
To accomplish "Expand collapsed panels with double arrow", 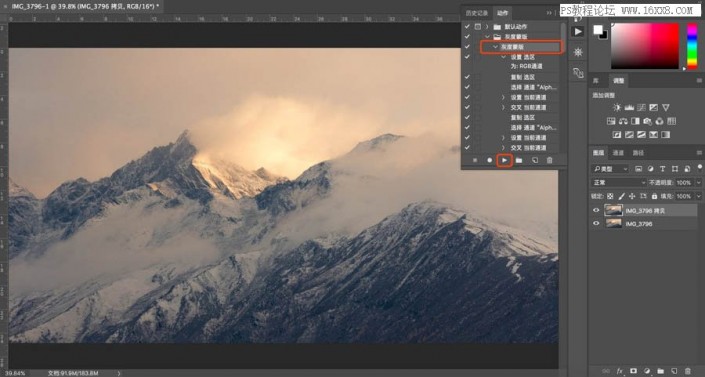I will click(x=549, y=13).
